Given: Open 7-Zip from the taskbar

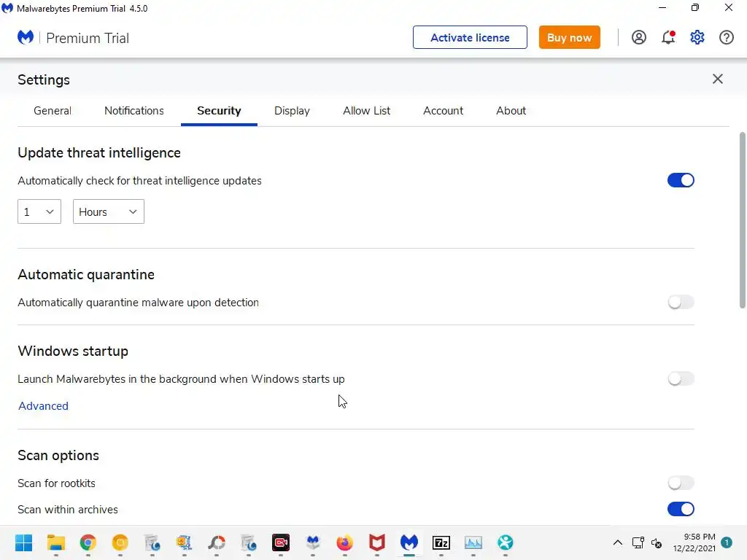Looking at the screenshot, I should [x=441, y=542].
